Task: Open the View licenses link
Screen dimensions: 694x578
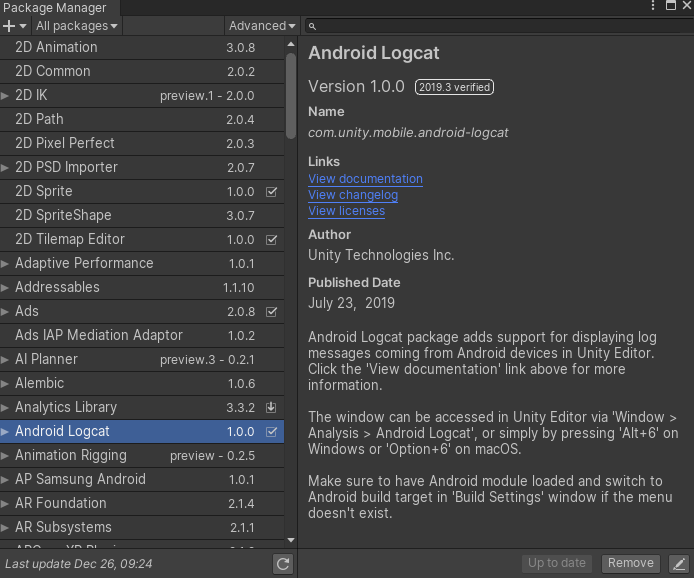Action: [x=347, y=211]
